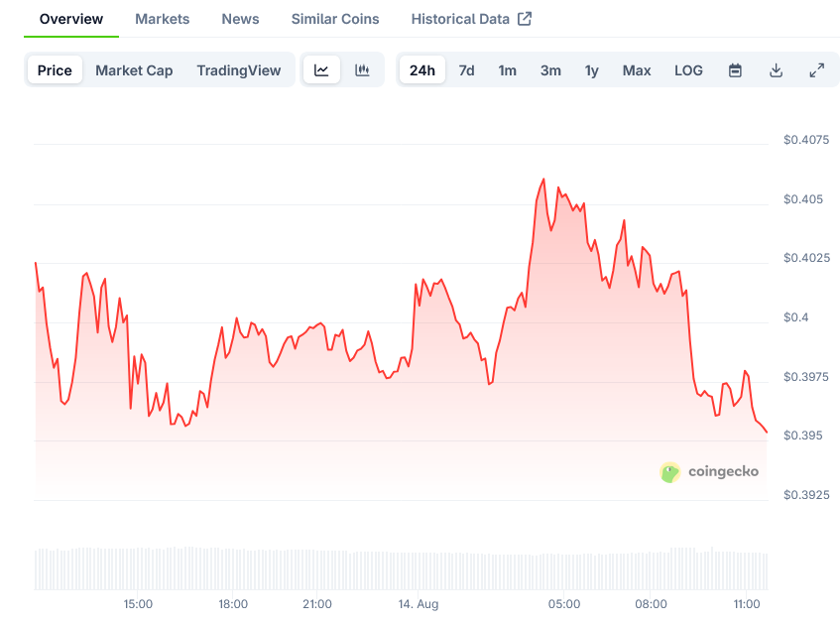The width and height of the screenshot is (840, 625).
Task: Show the Max time range
Action: click(x=637, y=70)
